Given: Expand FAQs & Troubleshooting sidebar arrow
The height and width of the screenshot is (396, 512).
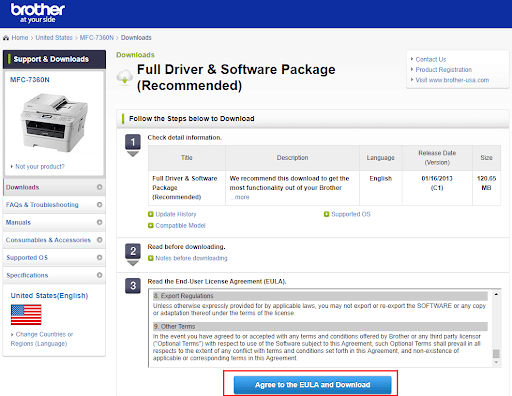Looking at the screenshot, I should pyautogui.click(x=99, y=205).
